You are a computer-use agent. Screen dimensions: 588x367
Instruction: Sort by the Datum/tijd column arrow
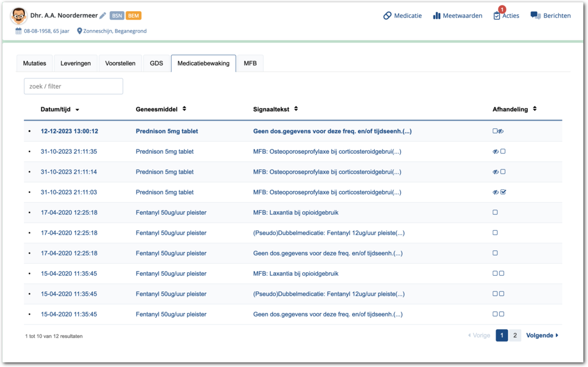(77, 110)
